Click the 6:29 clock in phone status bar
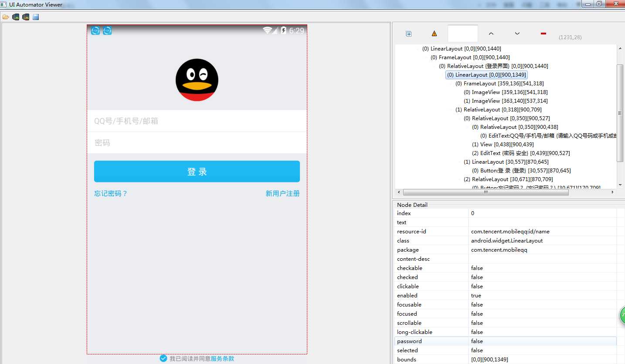625x364 pixels. (x=297, y=30)
